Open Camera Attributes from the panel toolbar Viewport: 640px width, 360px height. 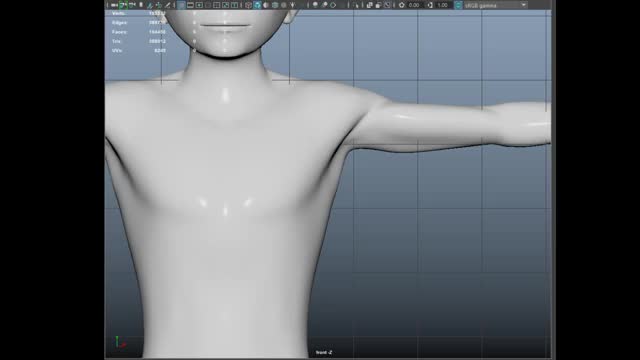tap(132, 5)
